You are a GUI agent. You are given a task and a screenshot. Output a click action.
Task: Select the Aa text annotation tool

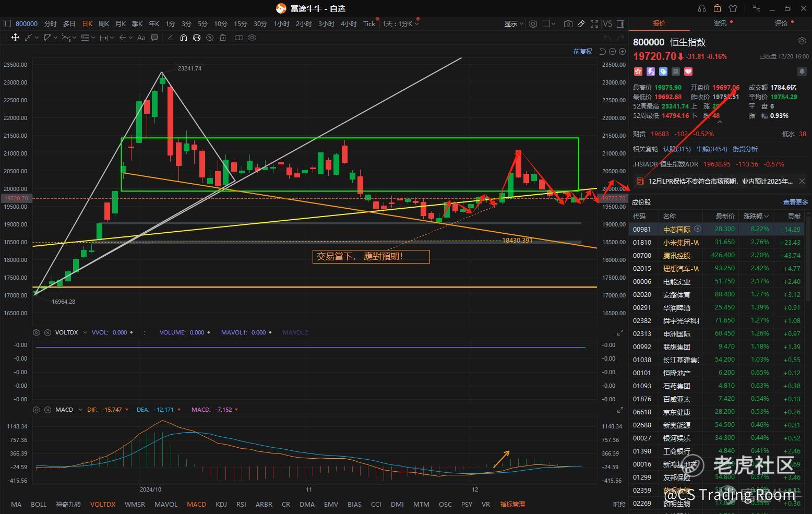(x=141, y=38)
